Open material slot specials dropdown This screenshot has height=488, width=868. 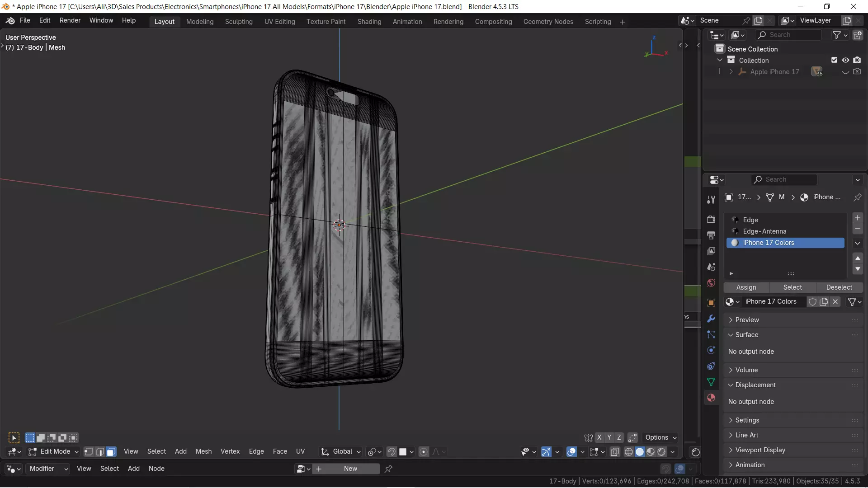[858, 243]
